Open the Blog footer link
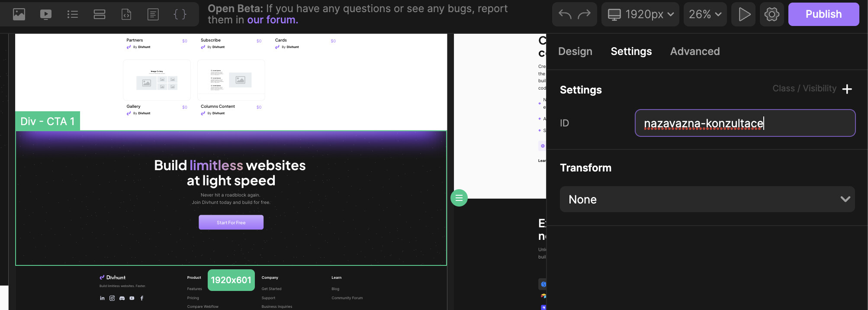The image size is (868, 310). coord(335,289)
